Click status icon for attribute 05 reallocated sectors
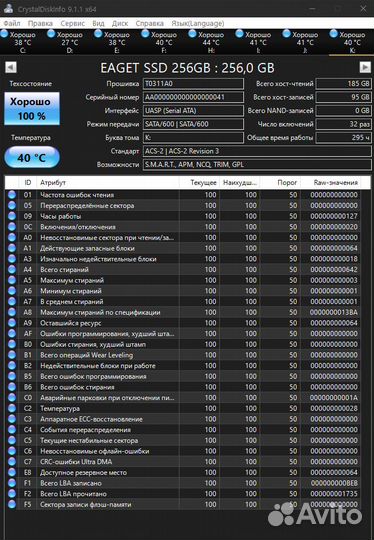Image resolution: width=374 pixels, height=540 pixels. coord(12,206)
